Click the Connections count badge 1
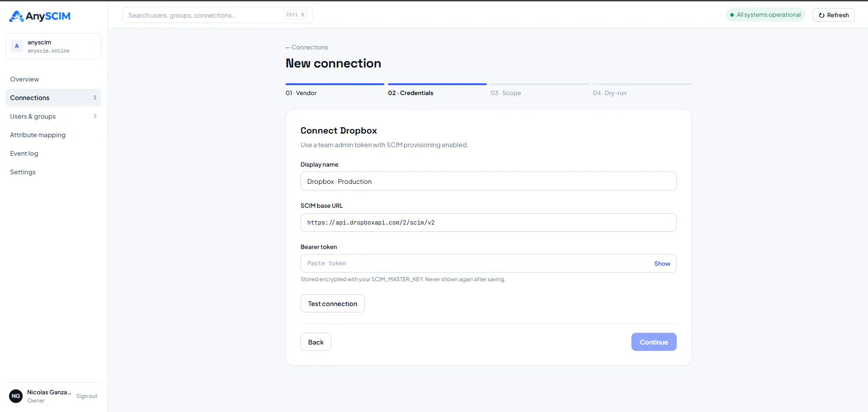868x412 pixels. tap(95, 98)
